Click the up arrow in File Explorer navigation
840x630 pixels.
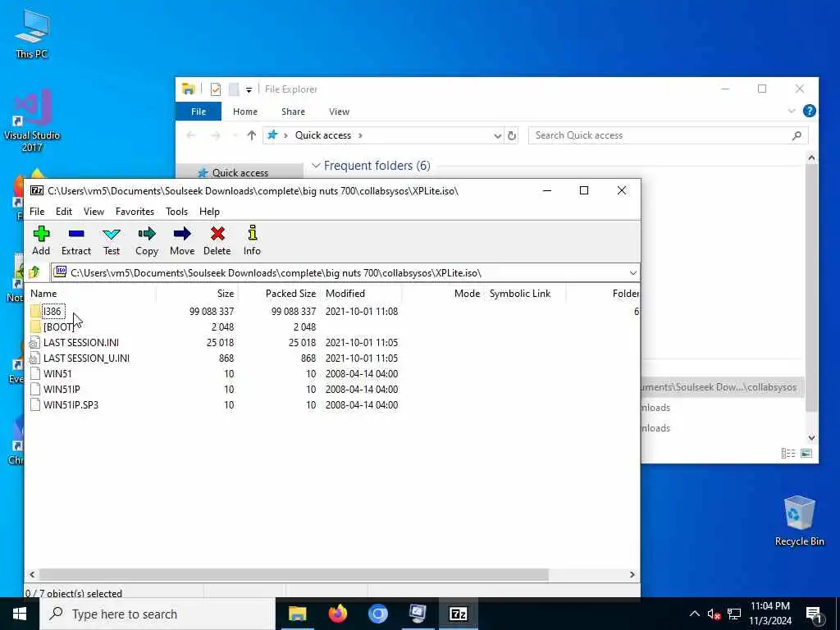(251, 135)
